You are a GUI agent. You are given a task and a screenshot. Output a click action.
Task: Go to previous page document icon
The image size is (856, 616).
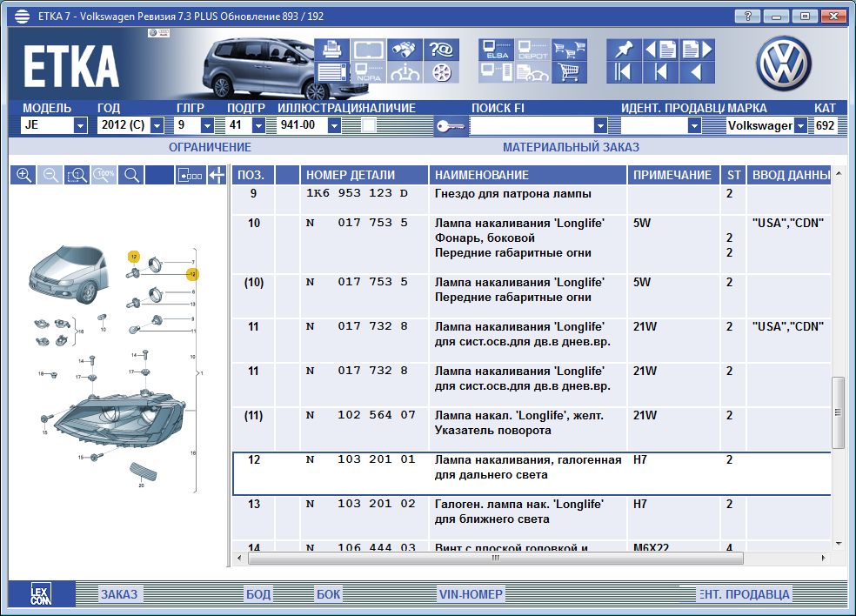(x=660, y=50)
